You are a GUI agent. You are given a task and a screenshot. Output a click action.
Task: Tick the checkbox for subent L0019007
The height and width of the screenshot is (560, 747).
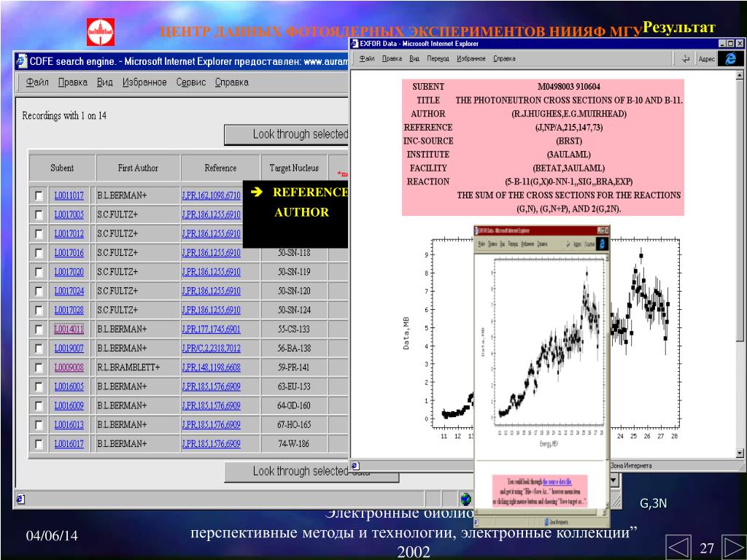pyautogui.click(x=39, y=348)
